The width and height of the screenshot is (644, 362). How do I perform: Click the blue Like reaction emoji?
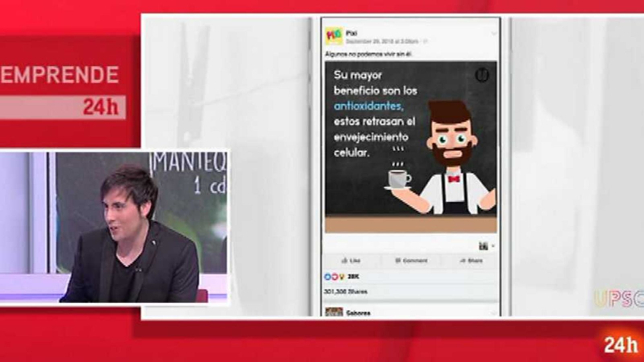click(327, 277)
